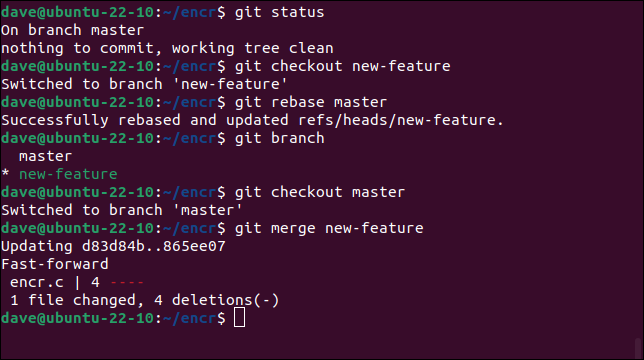The image size is (644, 360).
Task: Click the 'Fast-forward' output line
Action: point(55,264)
